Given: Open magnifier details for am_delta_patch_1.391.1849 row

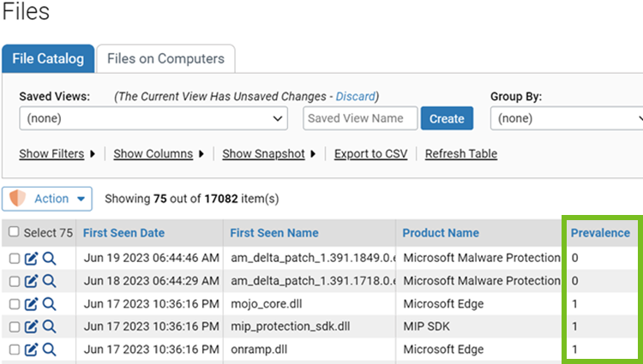Looking at the screenshot, I should pos(49,259).
